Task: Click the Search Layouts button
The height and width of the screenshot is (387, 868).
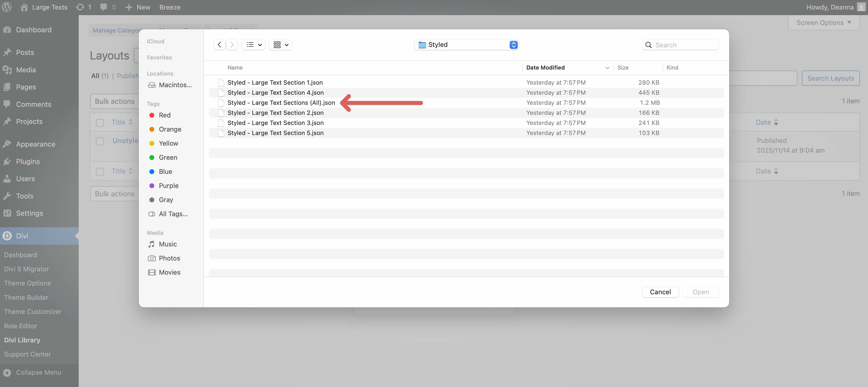Action: click(831, 78)
